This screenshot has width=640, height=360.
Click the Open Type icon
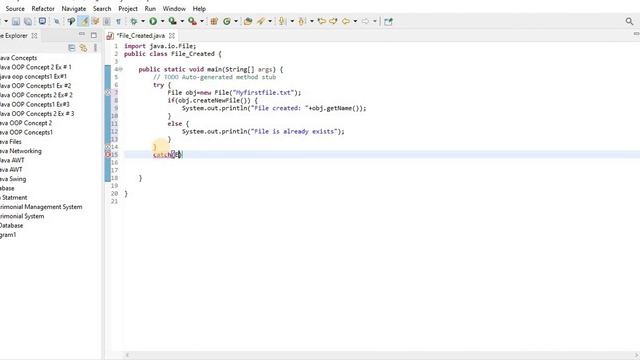coord(248,21)
